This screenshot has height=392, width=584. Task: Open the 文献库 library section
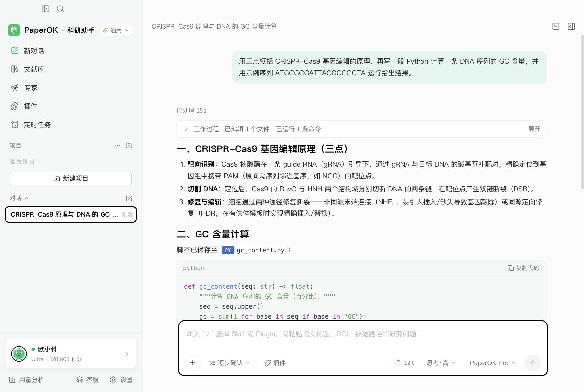coord(71,69)
